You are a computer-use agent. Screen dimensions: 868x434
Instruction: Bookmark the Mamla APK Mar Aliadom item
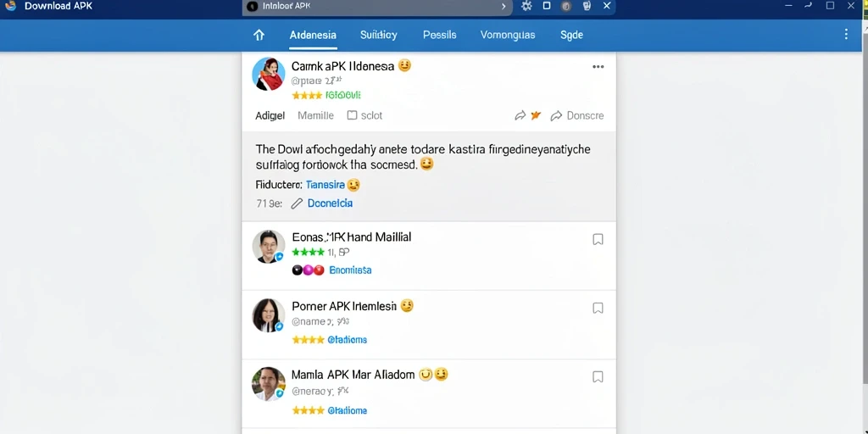tap(598, 377)
